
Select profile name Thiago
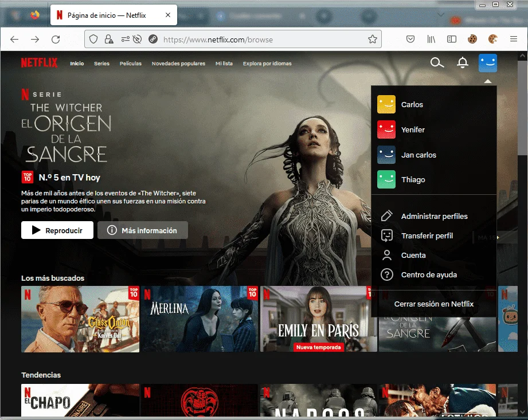413,180
